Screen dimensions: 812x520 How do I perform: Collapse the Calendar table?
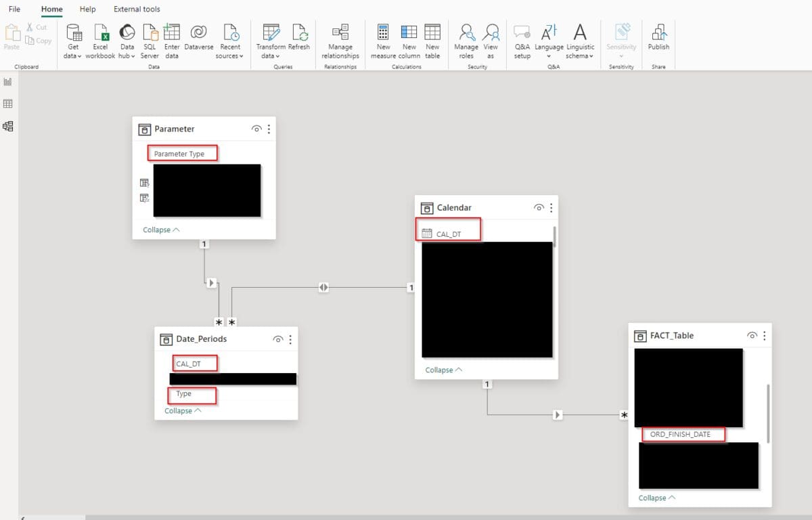tap(443, 370)
